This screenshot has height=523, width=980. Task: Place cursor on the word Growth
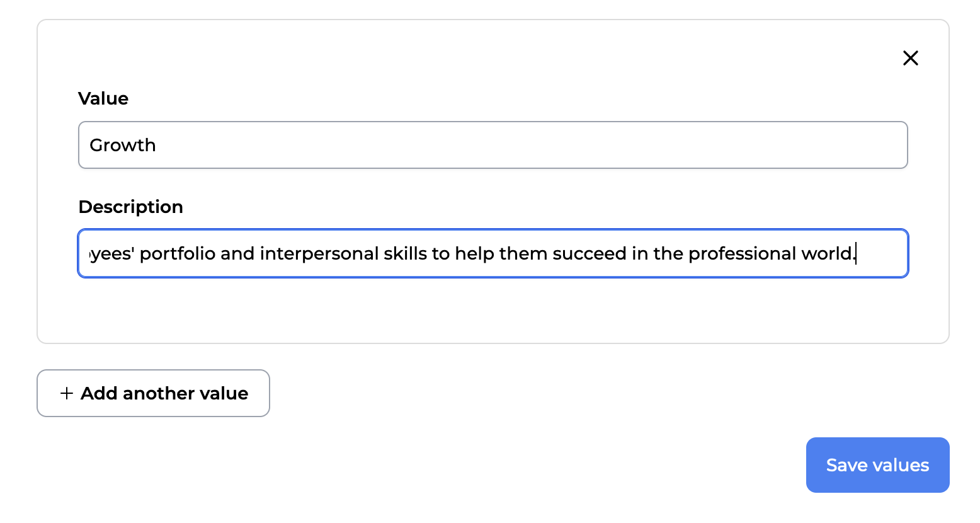(123, 145)
